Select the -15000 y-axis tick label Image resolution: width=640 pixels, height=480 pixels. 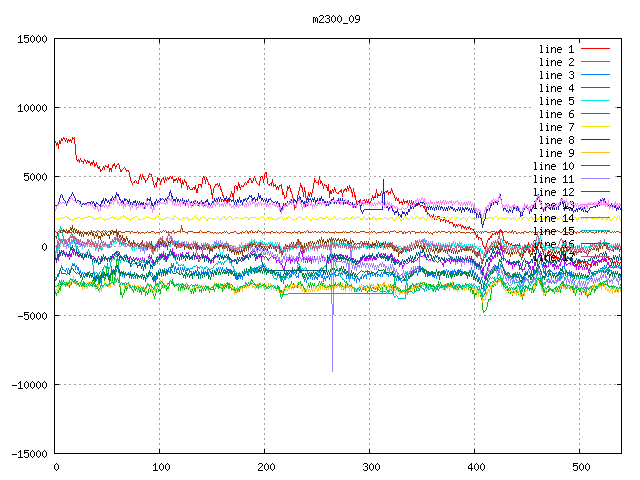click(29, 454)
